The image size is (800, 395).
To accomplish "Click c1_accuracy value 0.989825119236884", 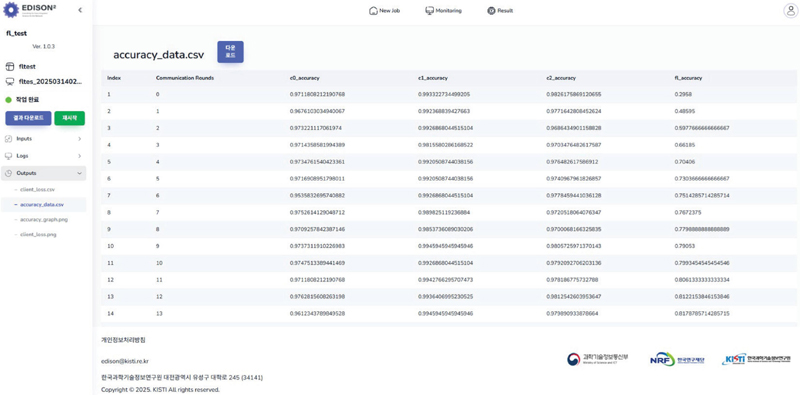I will click(x=444, y=212).
